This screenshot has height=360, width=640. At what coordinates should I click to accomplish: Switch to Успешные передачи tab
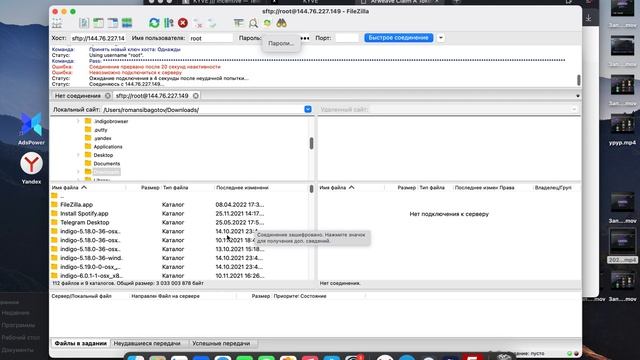pos(221,343)
